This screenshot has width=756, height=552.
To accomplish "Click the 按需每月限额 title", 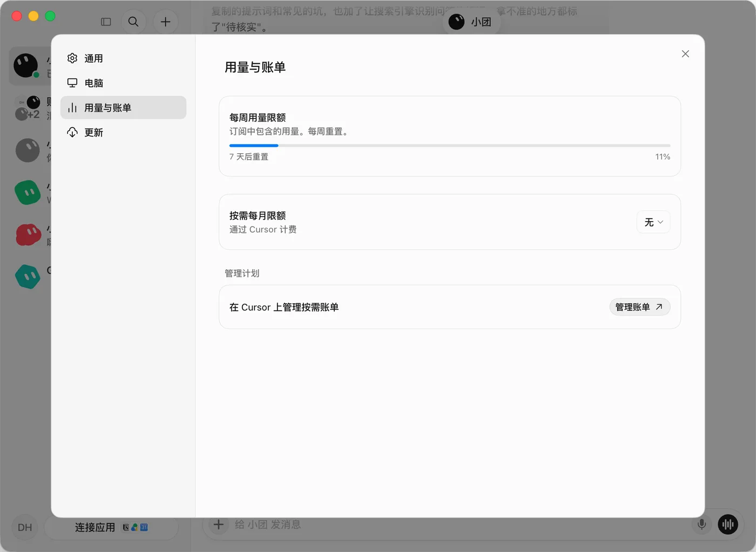I will coord(258,216).
